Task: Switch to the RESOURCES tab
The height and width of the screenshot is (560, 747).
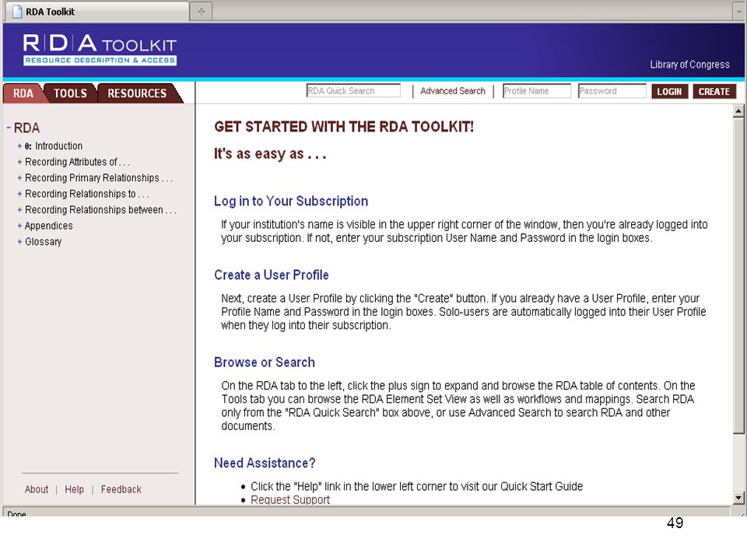Action: coord(137,93)
